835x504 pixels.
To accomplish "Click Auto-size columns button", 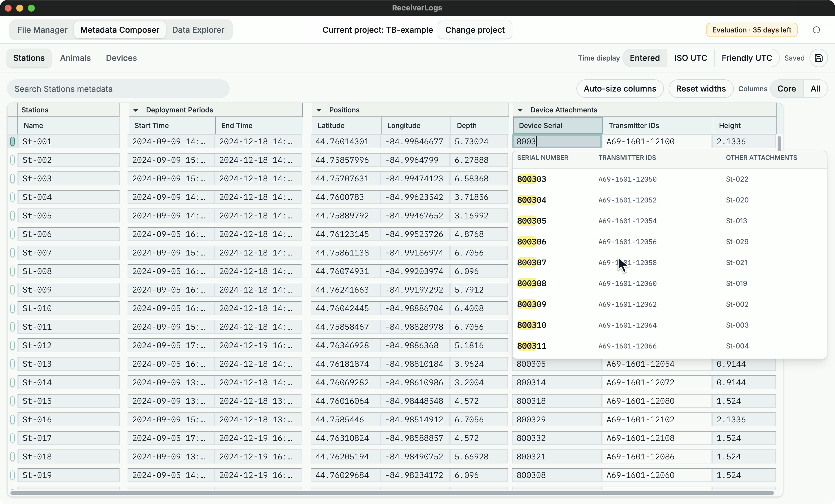I will tap(620, 89).
